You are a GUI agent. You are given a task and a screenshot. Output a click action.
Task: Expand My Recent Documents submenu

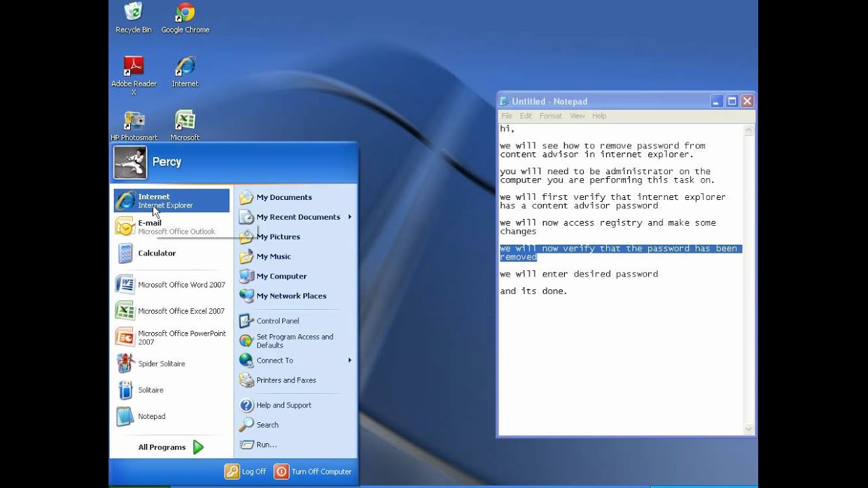(296, 217)
